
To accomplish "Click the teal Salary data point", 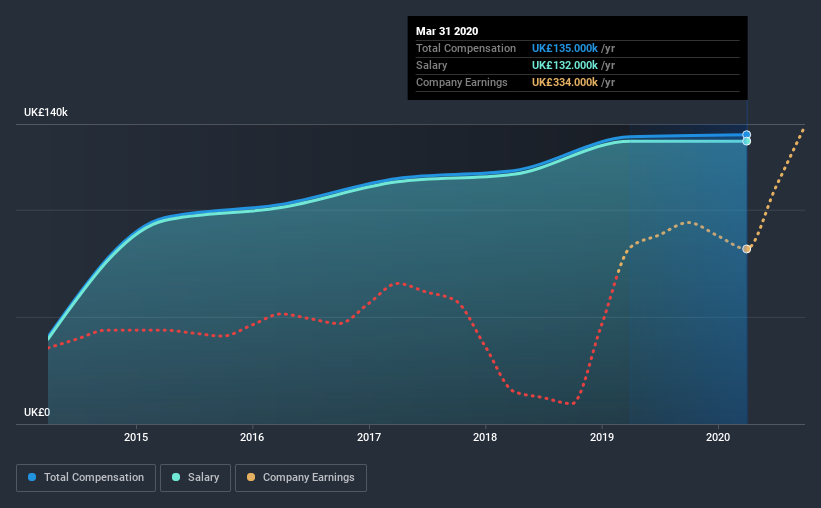I will click(x=747, y=141).
